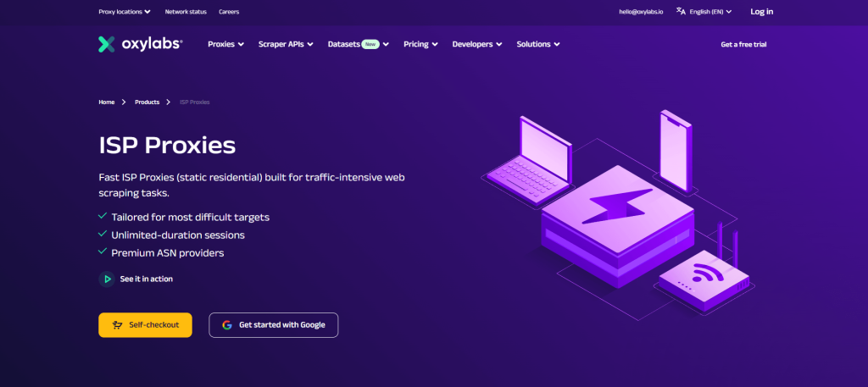Open the Network status link

[185, 12]
